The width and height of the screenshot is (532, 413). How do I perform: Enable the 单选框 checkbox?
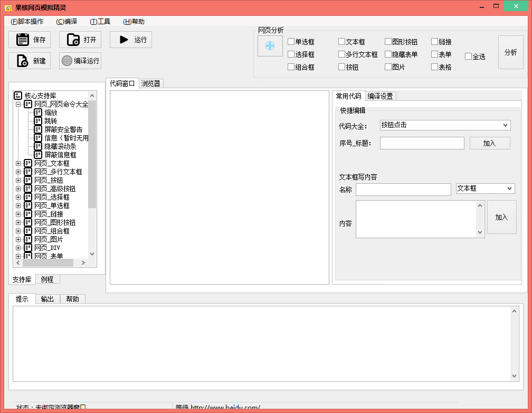pyautogui.click(x=291, y=42)
